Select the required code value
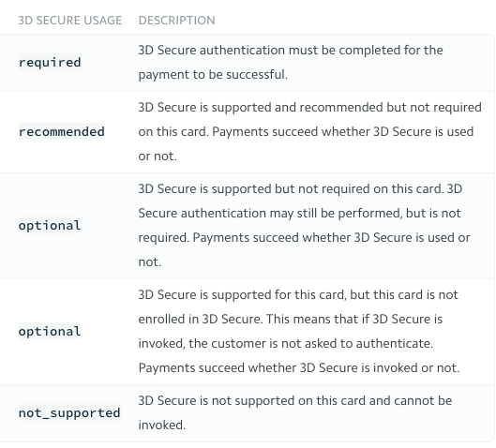 (x=50, y=62)
